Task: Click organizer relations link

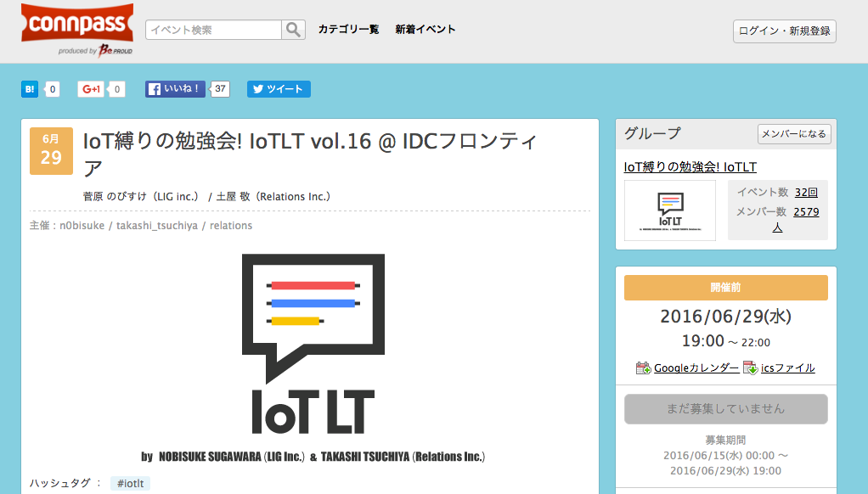Action: 231,226
